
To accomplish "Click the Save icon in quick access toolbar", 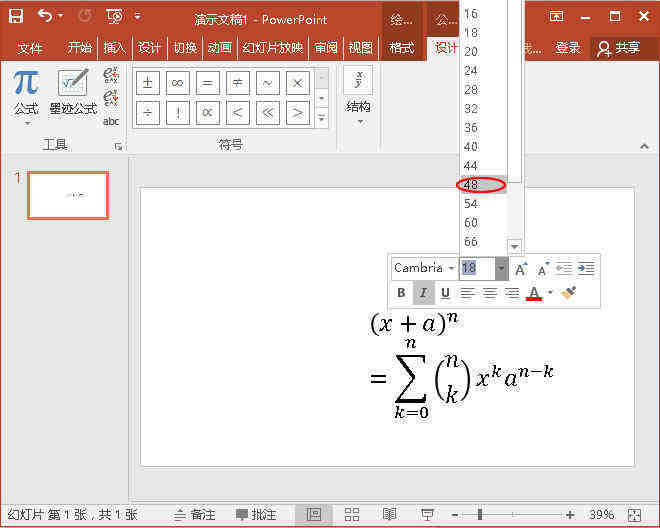I will [x=16, y=16].
